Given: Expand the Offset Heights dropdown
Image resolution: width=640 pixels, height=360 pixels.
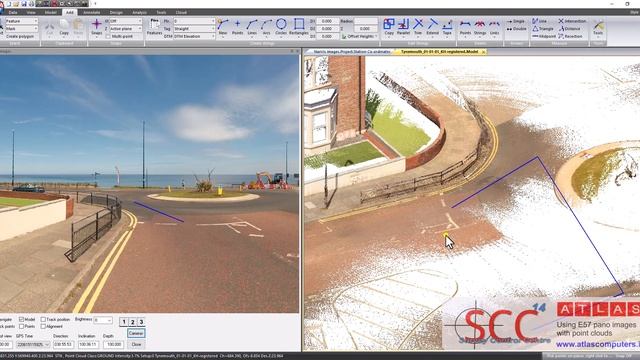Looking at the screenshot, I should pos(359,36).
